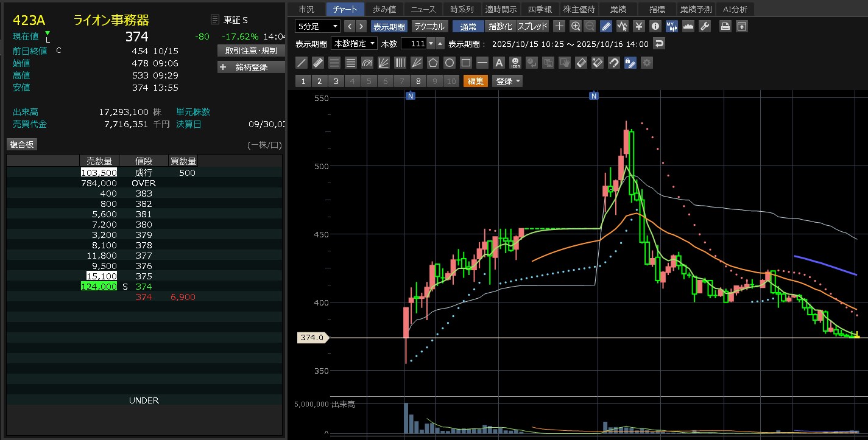Open the 5分足 timeframe dropdown

pyautogui.click(x=317, y=26)
